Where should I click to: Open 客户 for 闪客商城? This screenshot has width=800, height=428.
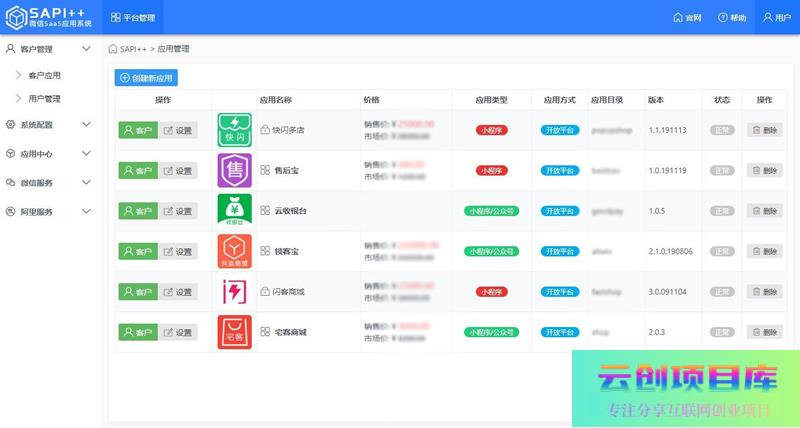click(x=138, y=292)
